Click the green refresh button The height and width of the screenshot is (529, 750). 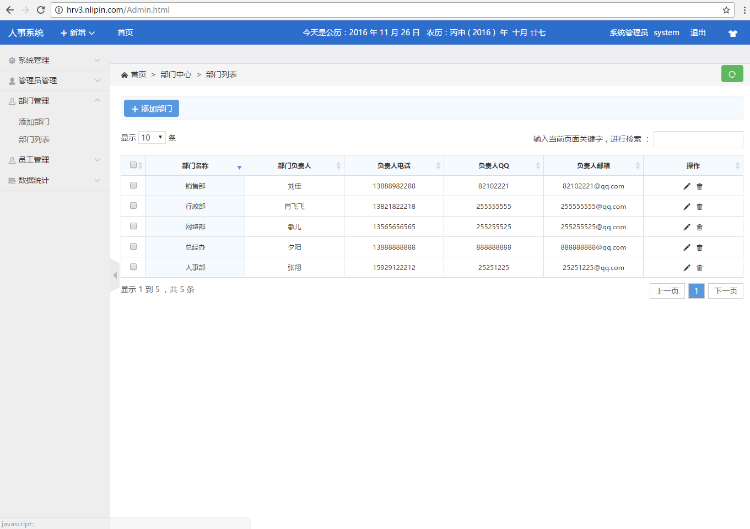[x=732, y=74]
